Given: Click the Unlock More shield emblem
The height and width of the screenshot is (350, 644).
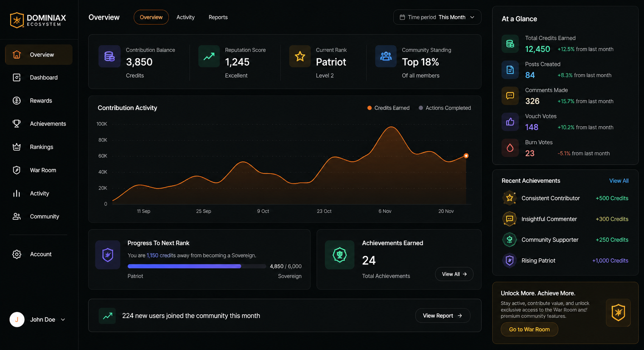Looking at the screenshot, I should (x=618, y=313).
